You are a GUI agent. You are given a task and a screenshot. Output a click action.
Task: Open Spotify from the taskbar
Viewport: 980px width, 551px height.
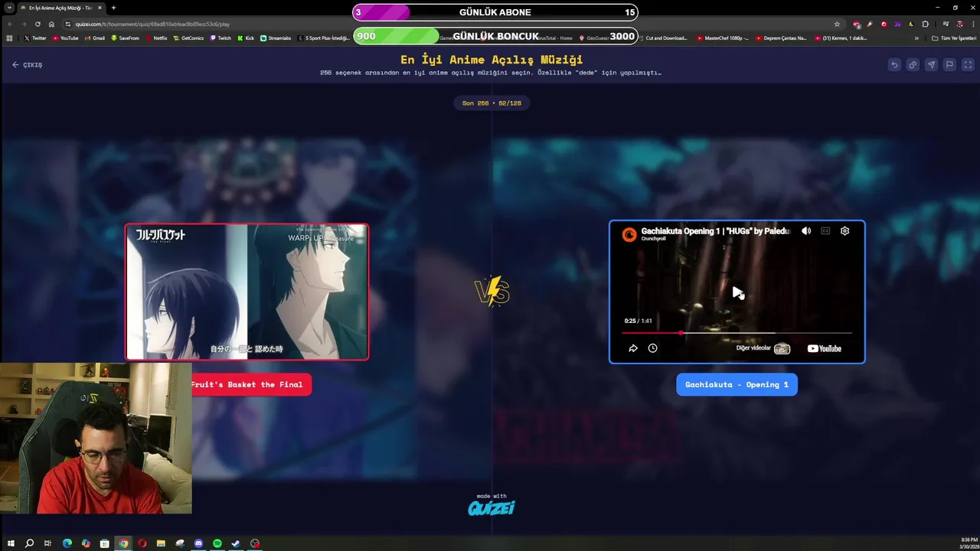tap(217, 543)
